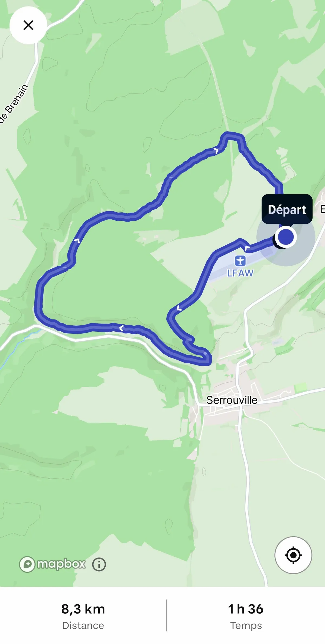Tap the Départ label bubble

(x=287, y=210)
